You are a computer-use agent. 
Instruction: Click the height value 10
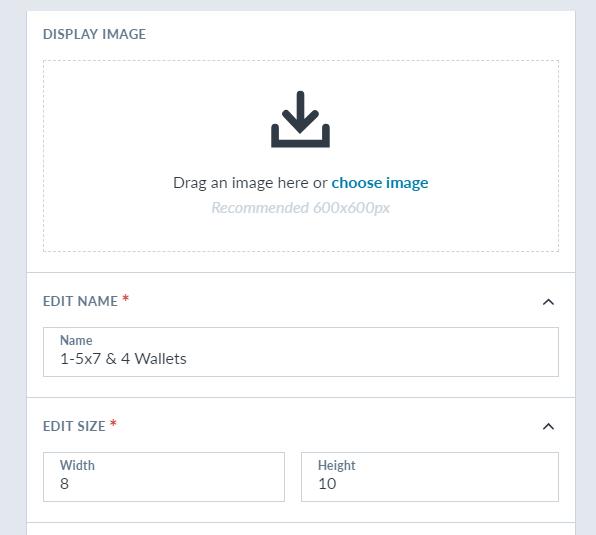[327, 484]
